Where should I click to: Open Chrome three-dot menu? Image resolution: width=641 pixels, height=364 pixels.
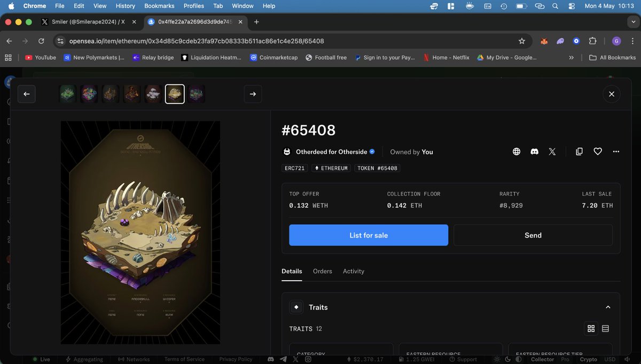631,41
